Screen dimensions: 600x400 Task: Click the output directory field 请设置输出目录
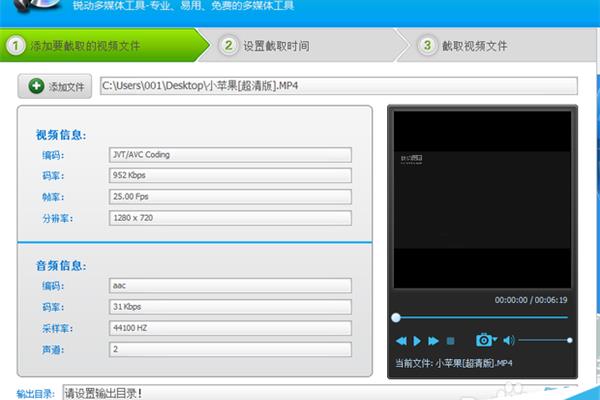pyautogui.click(x=300, y=392)
